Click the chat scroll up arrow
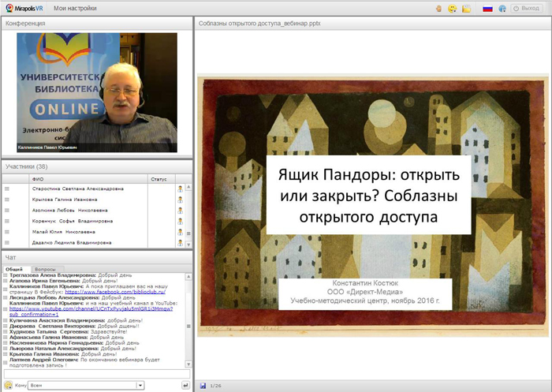Screen dimensions: 552x392 coord(188,277)
